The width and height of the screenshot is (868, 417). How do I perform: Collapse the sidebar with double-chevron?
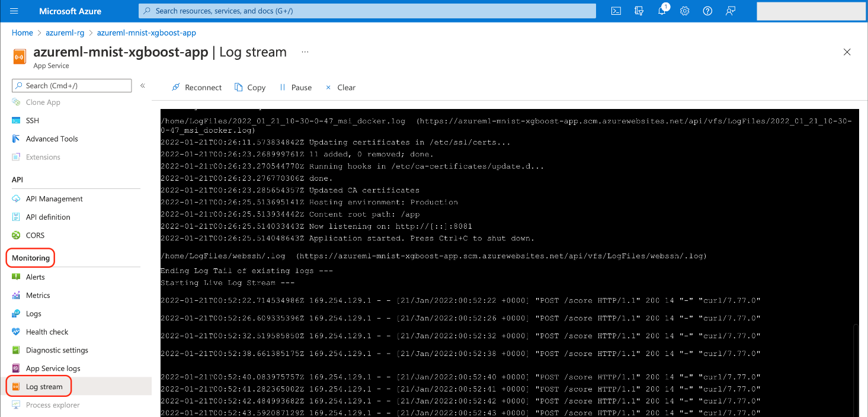(143, 86)
